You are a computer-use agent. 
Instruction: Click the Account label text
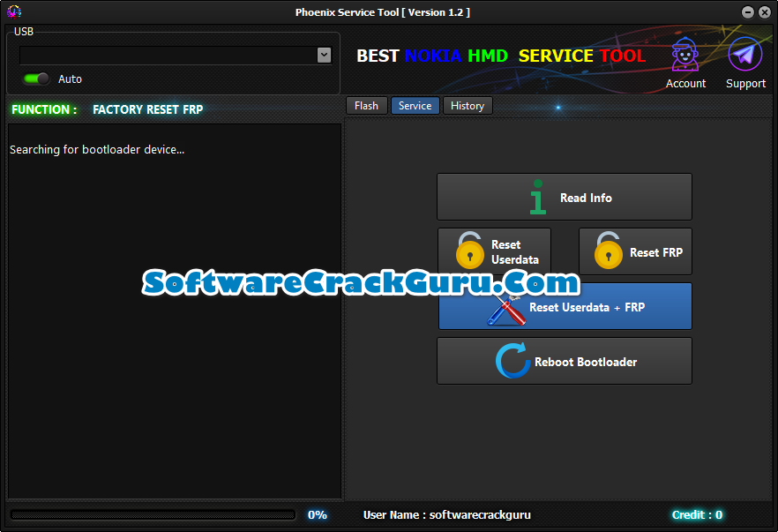click(685, 83)
